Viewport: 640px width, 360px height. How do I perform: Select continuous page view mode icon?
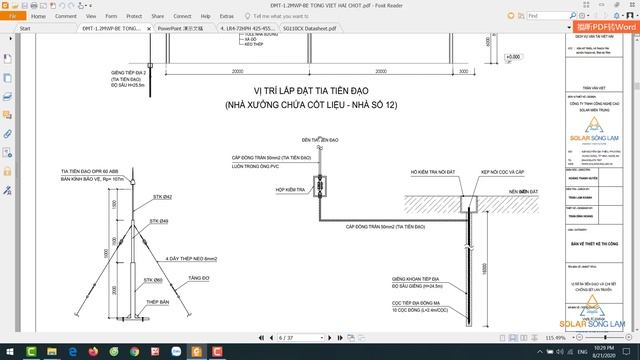pyautogui.click(x=513, y=338)
